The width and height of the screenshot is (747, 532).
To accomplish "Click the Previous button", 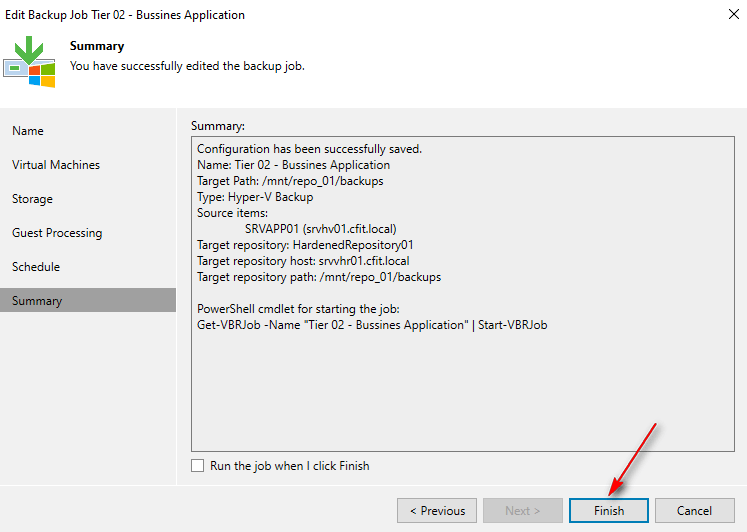I will coord(436,510).
